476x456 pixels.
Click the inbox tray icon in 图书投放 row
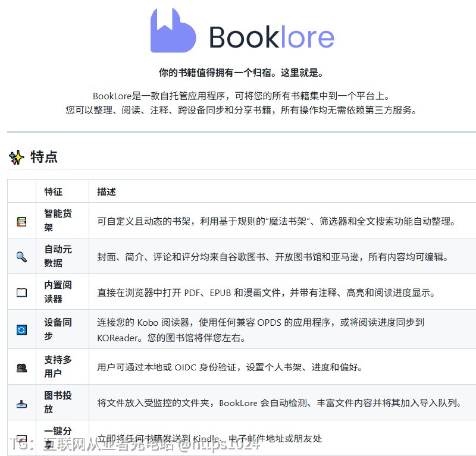pos(21,404)
